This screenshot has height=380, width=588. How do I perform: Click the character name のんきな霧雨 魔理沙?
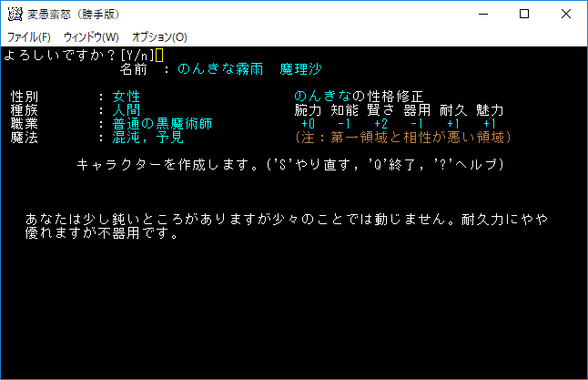[x=248, y=69]
